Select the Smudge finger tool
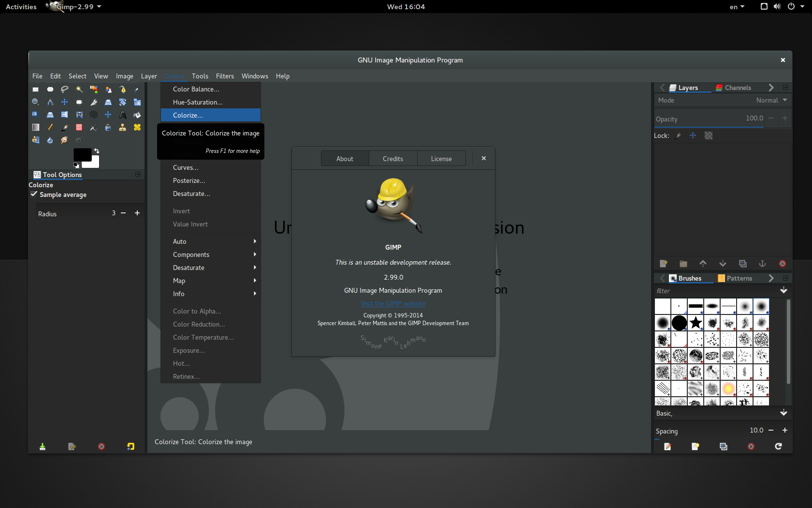This screenshot has height=508, width=812. (x=64, y=140)
